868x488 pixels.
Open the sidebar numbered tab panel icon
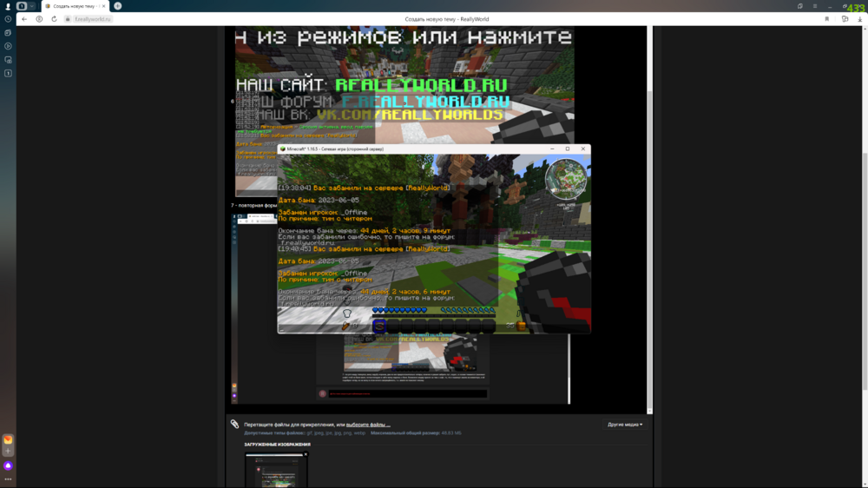tap(8, 73)
